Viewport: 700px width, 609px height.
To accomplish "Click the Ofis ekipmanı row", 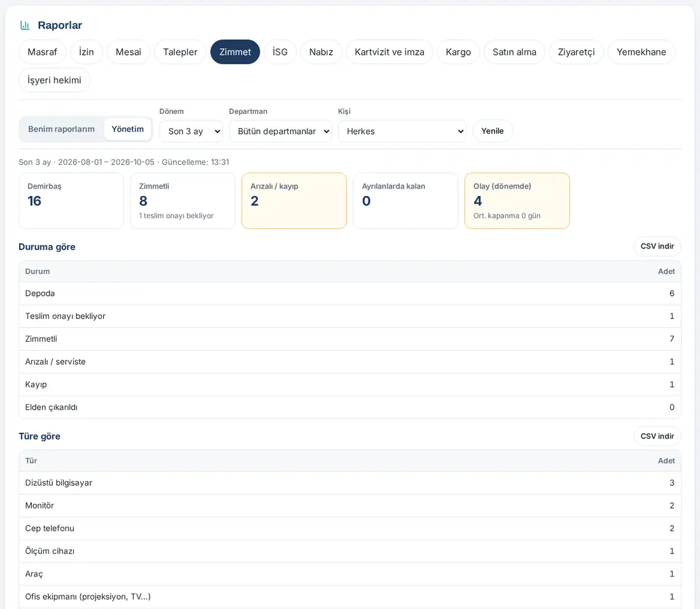I will point(350,596).
